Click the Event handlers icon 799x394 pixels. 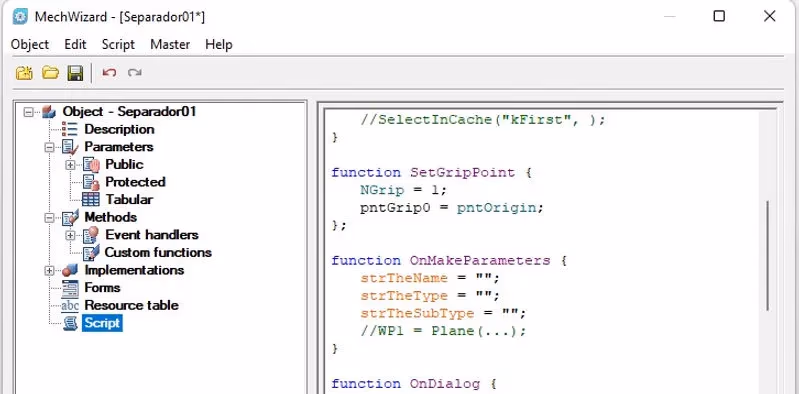pyautogui.click(x=91, y=235)
